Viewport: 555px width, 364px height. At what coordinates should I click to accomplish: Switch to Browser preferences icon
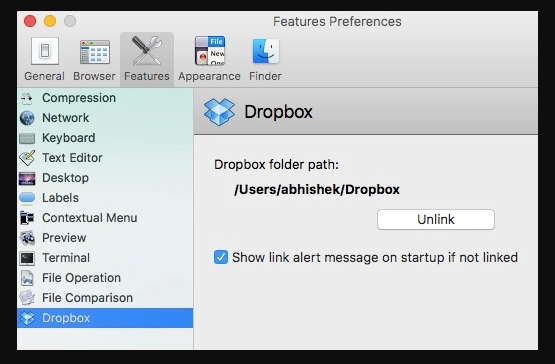94,59
